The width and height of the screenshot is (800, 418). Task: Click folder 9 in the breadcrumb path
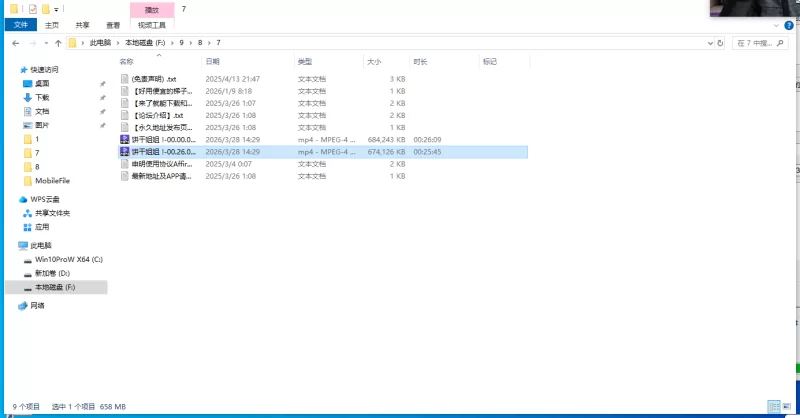pyautogui.click(x=181, y=43)
